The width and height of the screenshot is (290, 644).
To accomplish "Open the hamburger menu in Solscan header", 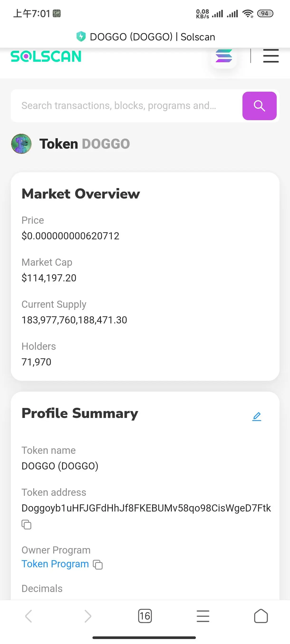I will [x=271, y=56].
